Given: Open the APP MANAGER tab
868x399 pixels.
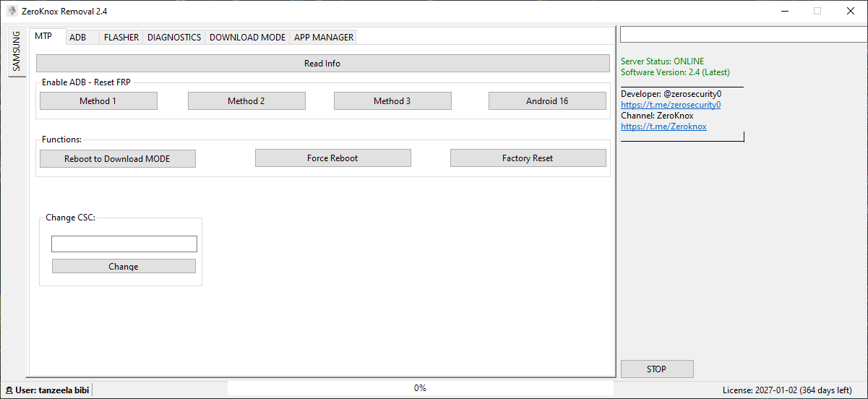Looking at the screenshot, I should point(324,38).
